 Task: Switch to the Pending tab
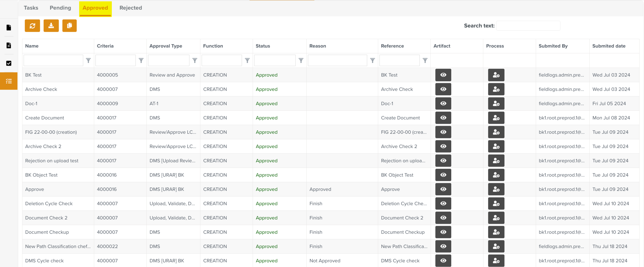60,8
